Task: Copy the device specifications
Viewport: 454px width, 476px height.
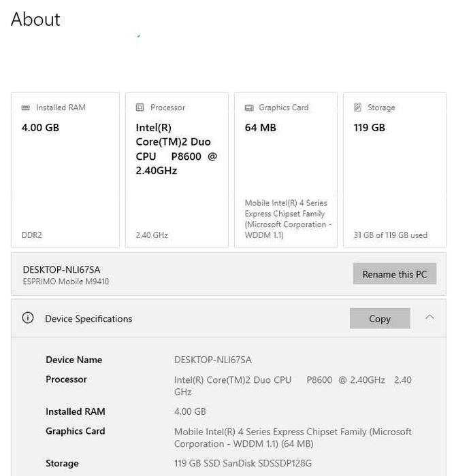Action: 380,318
